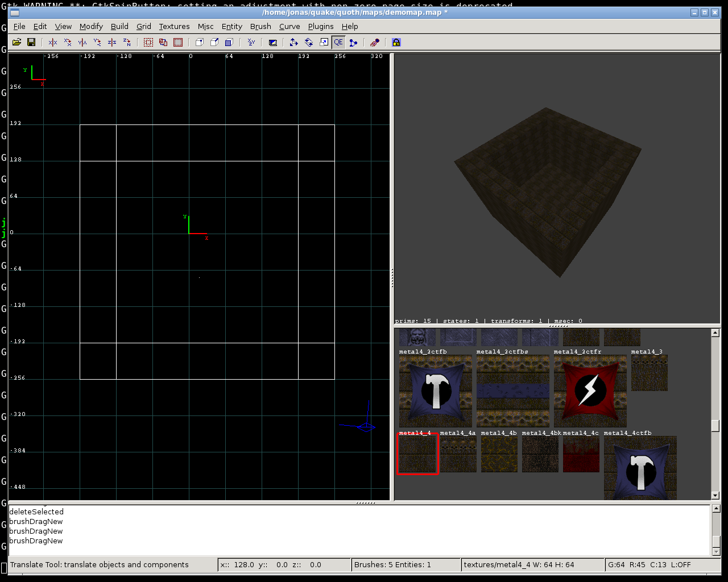
Task: Pick the red metal4_4c texture swatch
Action: click(x=581, y=455)
